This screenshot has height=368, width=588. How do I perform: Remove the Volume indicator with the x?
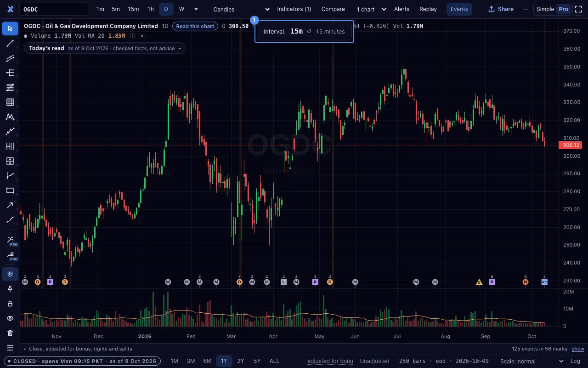142,35
